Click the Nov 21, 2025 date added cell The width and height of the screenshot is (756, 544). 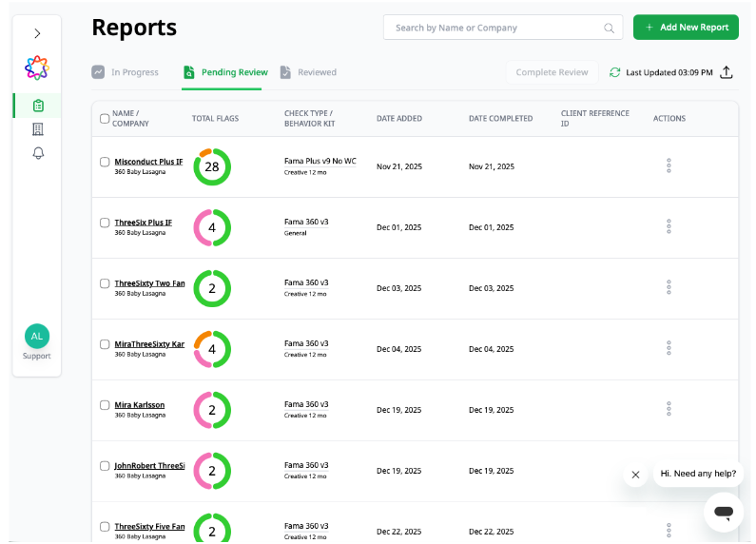[x=399, y=166]
